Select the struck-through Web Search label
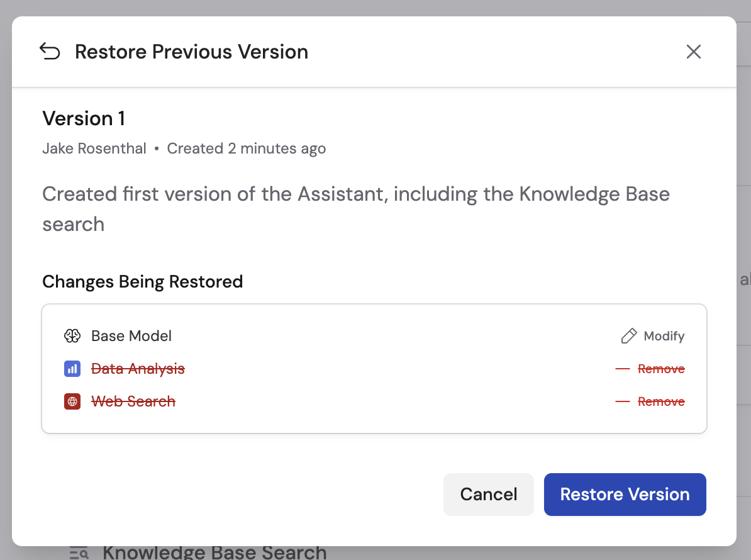The height and width of the screenshot is (560, 751). (133, 401)
